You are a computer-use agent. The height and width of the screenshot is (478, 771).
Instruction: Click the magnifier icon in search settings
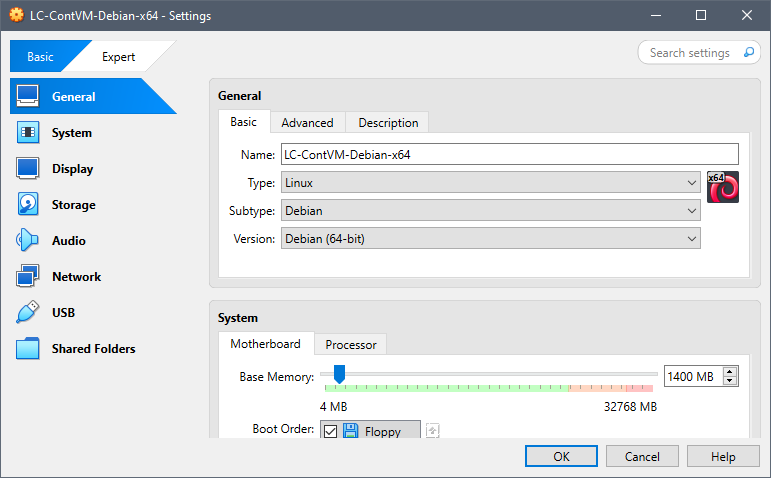[x=748, y=52]
